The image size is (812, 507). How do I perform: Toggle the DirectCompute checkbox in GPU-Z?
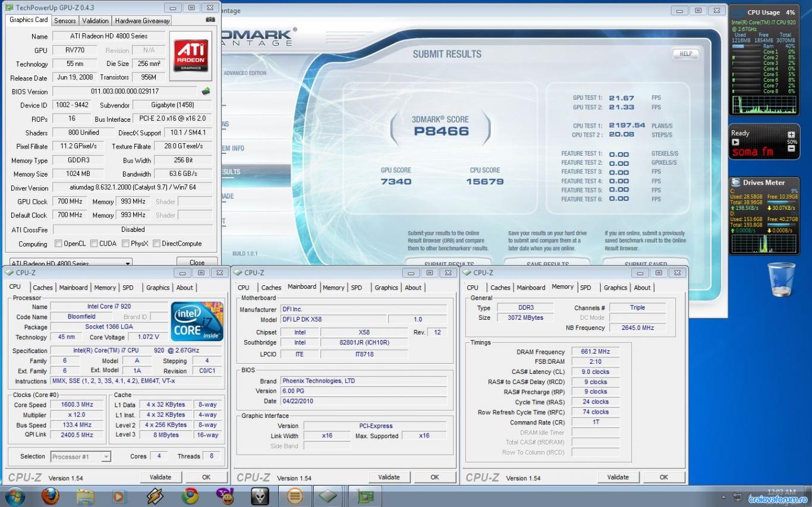tap(156, 244)
